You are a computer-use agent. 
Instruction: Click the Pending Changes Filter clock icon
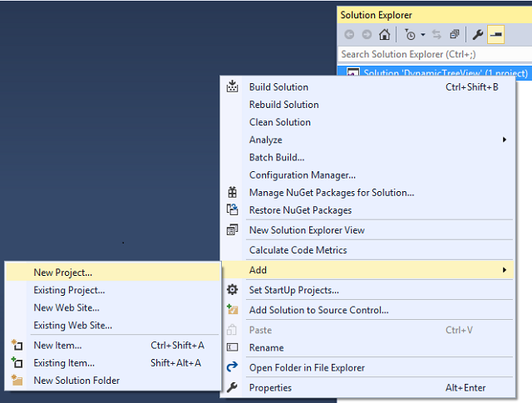click(410, 35)
